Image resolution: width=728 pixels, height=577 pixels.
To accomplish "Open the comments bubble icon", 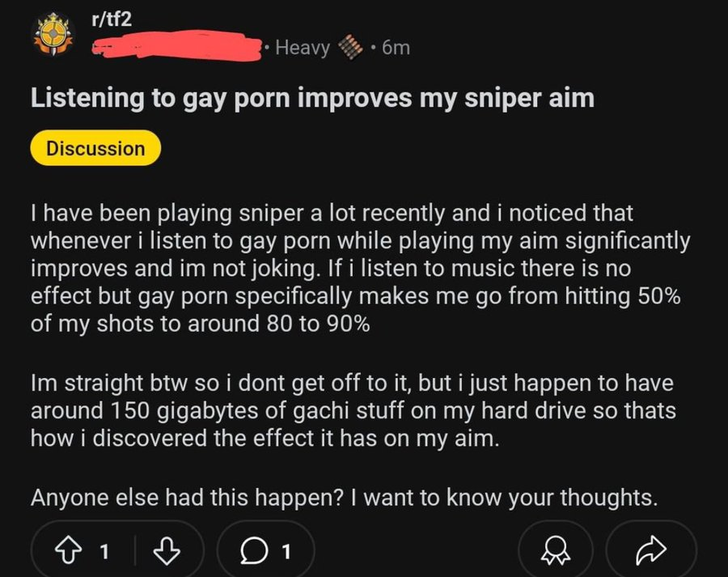I will (253, 551).
